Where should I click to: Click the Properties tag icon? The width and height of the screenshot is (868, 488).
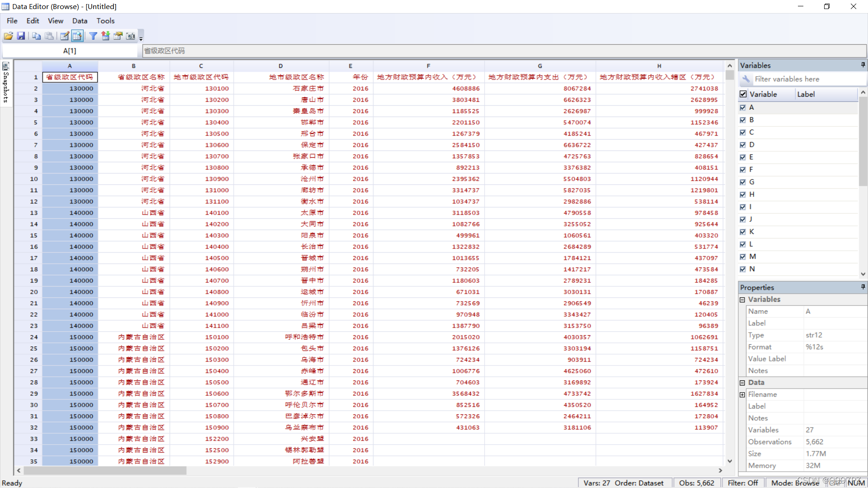(x=118, y=36)
